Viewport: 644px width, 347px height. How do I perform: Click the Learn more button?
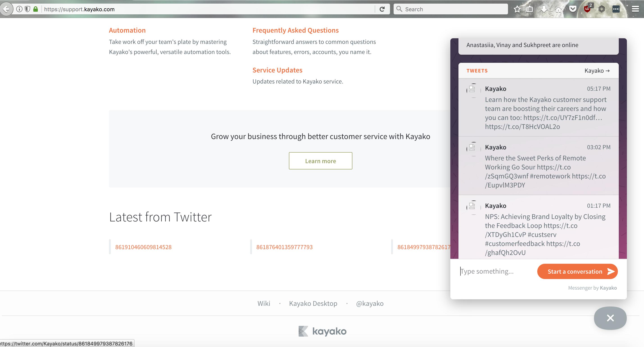320,161
